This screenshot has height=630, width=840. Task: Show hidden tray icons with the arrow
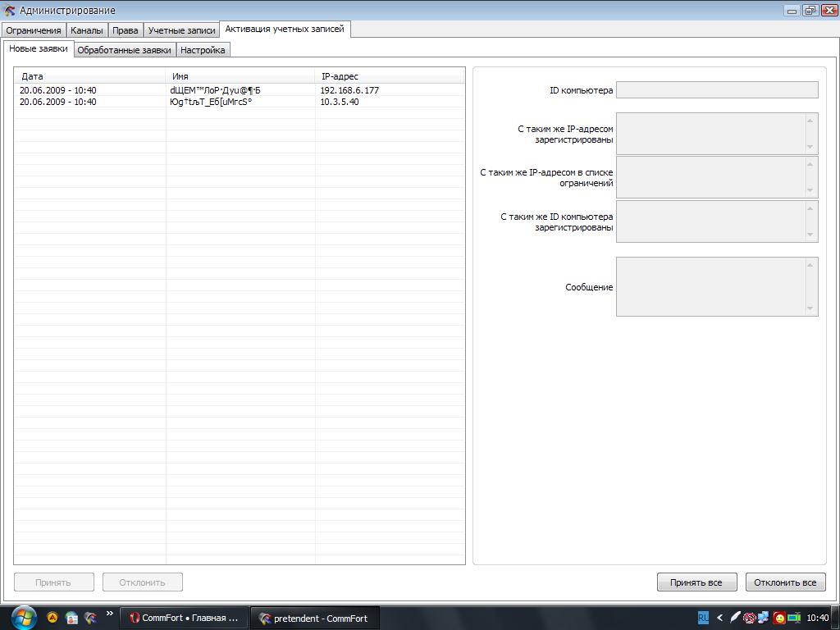(719, 618)
